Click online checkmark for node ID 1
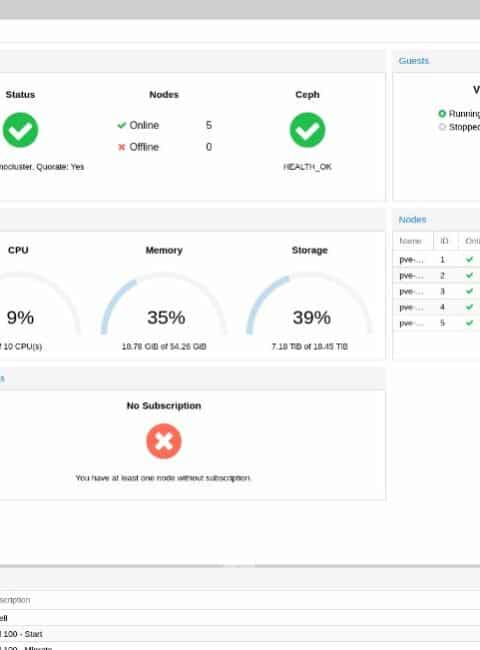 pos(469,260)
